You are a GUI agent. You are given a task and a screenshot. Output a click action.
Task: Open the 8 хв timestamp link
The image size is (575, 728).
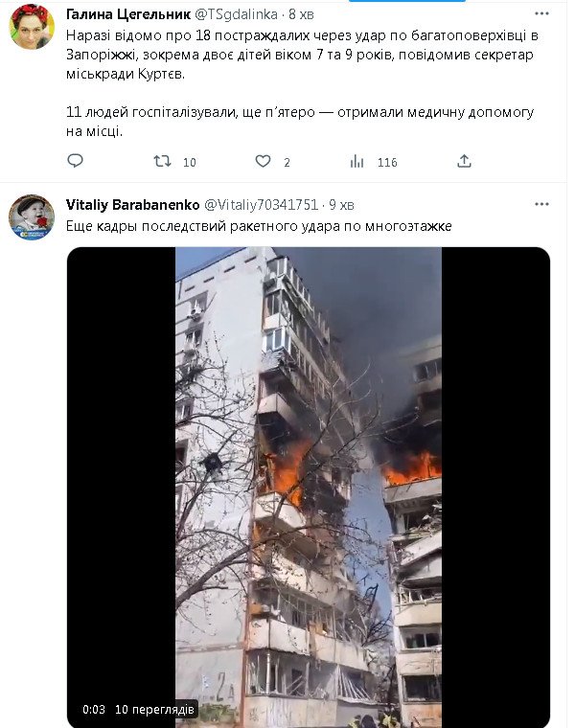click(x=301, y=14)
